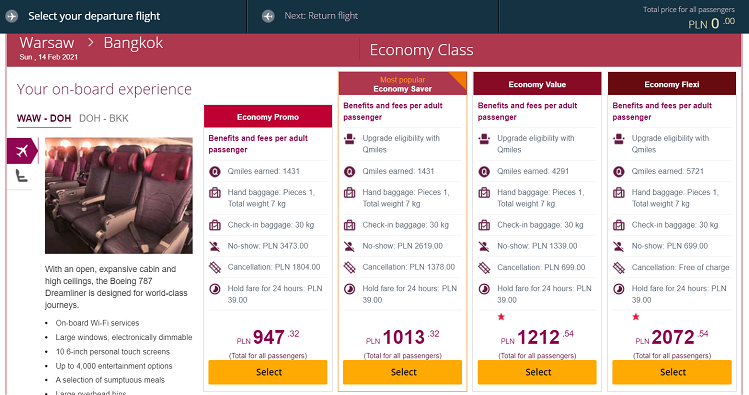Image resolution: width=749 pixels, height=395 pixels.
Task: Select the Economy Flexi fare for PLN 2072
Action: [672, 372]
